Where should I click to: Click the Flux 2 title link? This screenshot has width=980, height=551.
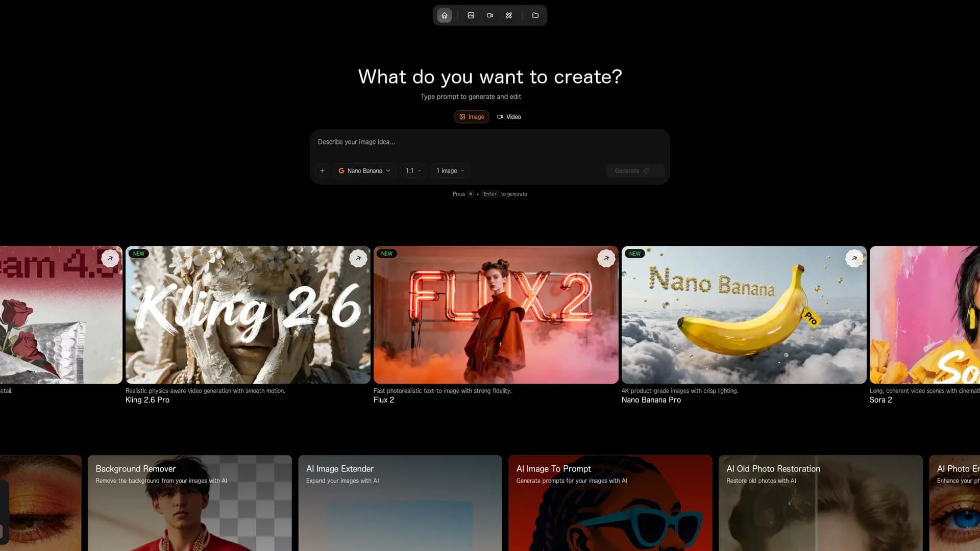[x=384, y=400]
